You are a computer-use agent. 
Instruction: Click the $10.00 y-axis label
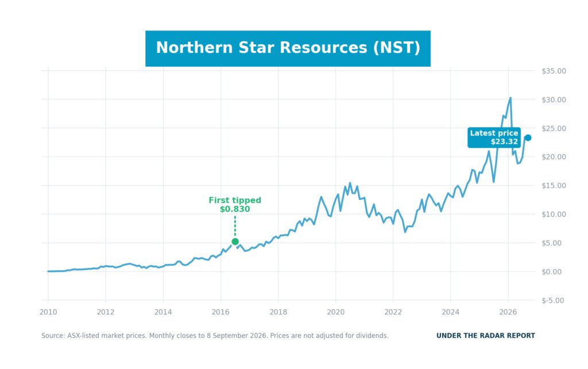(x=554, y=214)
